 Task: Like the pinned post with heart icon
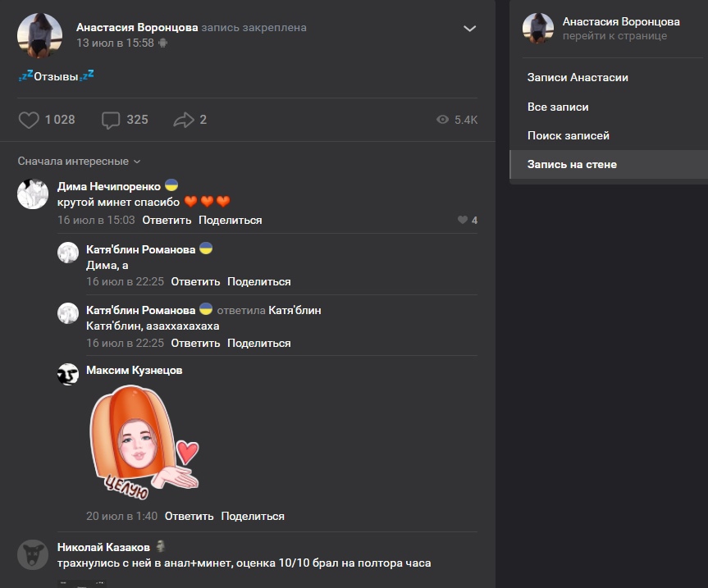tap(29, 120)
